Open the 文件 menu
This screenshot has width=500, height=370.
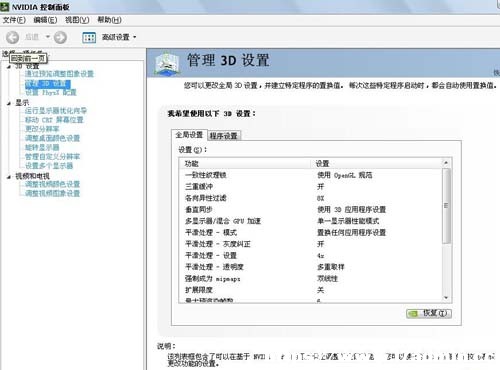click(x=14, y=20)
